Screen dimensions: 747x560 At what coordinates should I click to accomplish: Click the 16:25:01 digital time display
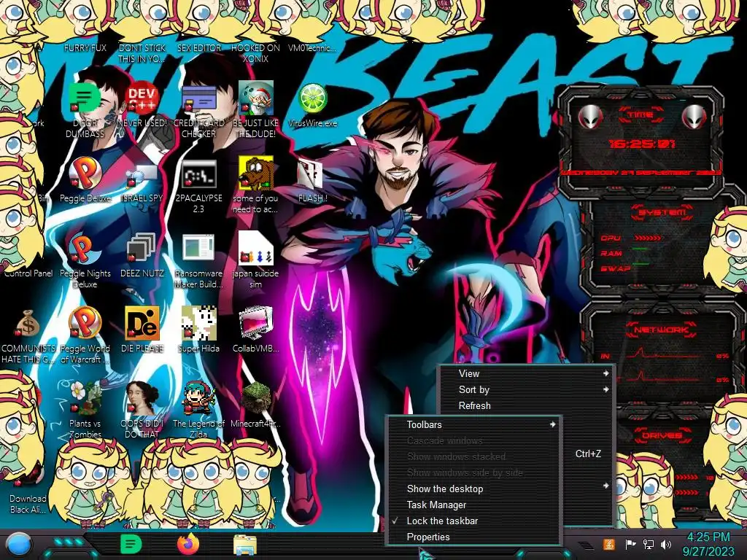[642, 144]
